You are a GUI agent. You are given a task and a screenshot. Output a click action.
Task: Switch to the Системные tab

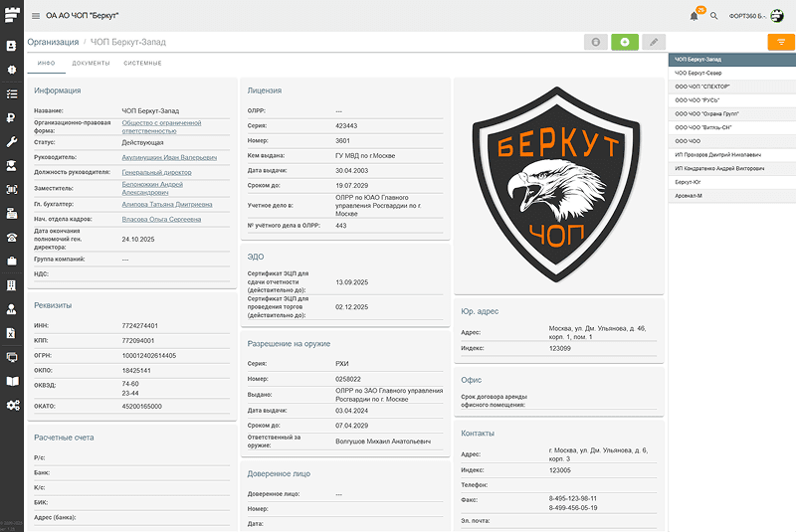142,63
